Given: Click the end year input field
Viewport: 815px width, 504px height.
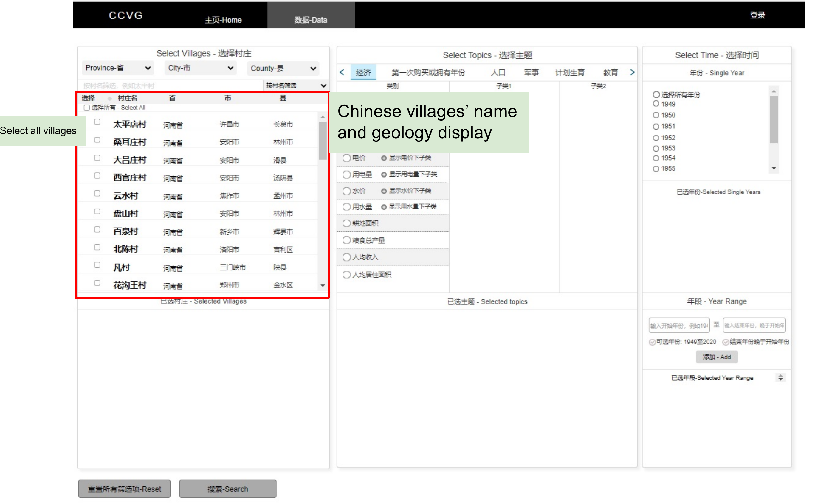Looking at the screenshot, I should click(754, 325).
